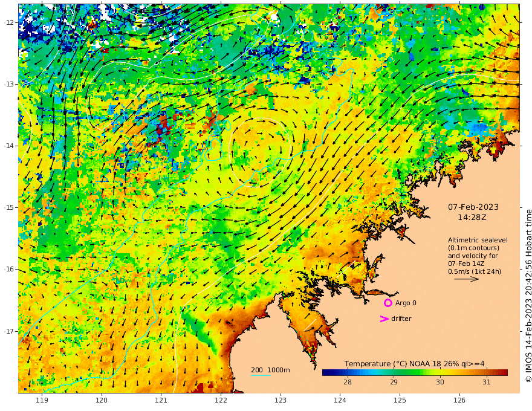Click the magenta Argo circle legend symbol

pyautogui.click(x=388, y=303)
